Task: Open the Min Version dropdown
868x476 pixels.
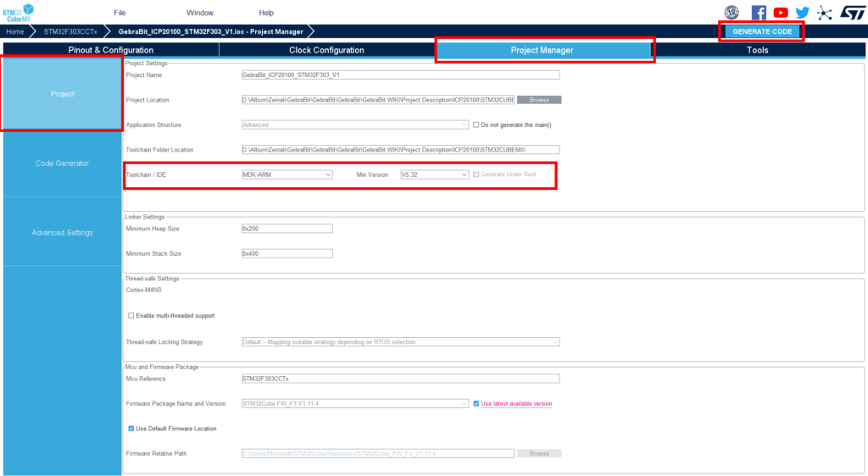Action: pos(435,174)
